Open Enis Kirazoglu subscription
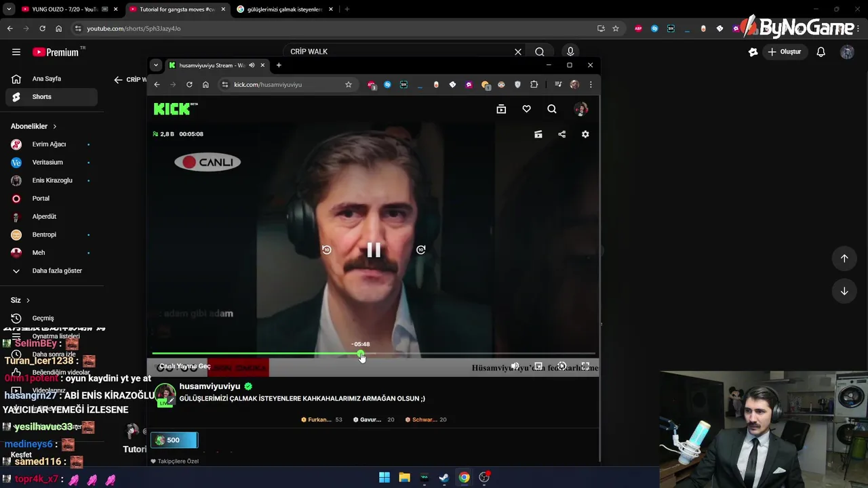The height and width of the screenshot is (488, 868). 52,180
